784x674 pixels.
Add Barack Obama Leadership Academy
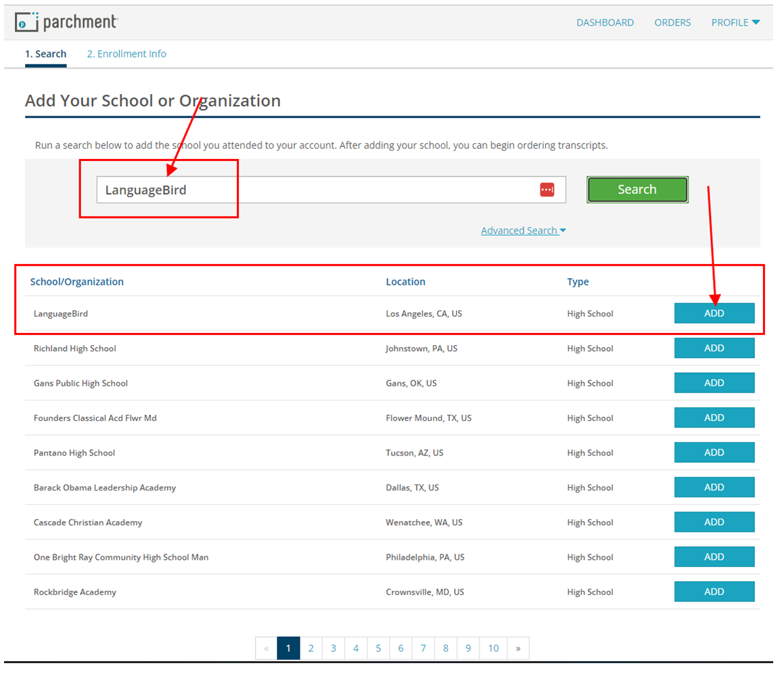[x=714, y=487]
